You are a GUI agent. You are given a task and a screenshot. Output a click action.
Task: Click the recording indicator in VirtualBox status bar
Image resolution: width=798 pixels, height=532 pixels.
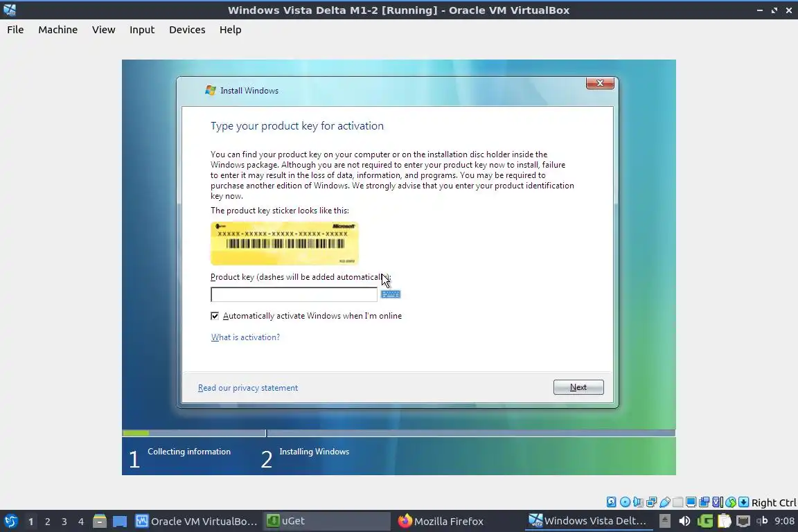click(x=704, y=502)
